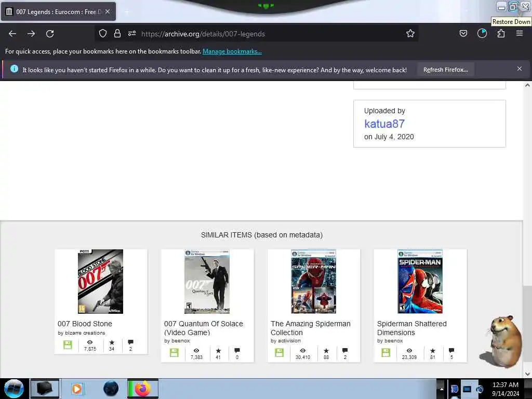Reload the current archive.org page
Viewport: 532px width, 399px height.
pyautogui.click(x=50, y=34)
